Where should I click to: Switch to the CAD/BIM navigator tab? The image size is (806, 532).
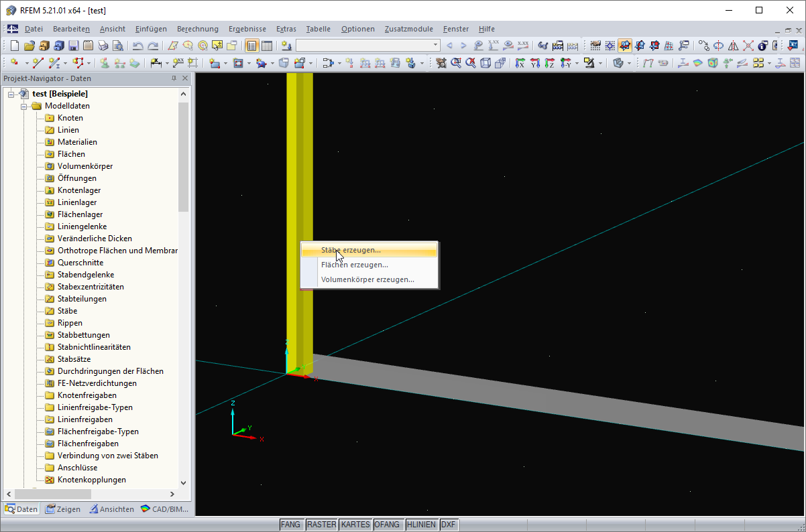pos(164,509)
